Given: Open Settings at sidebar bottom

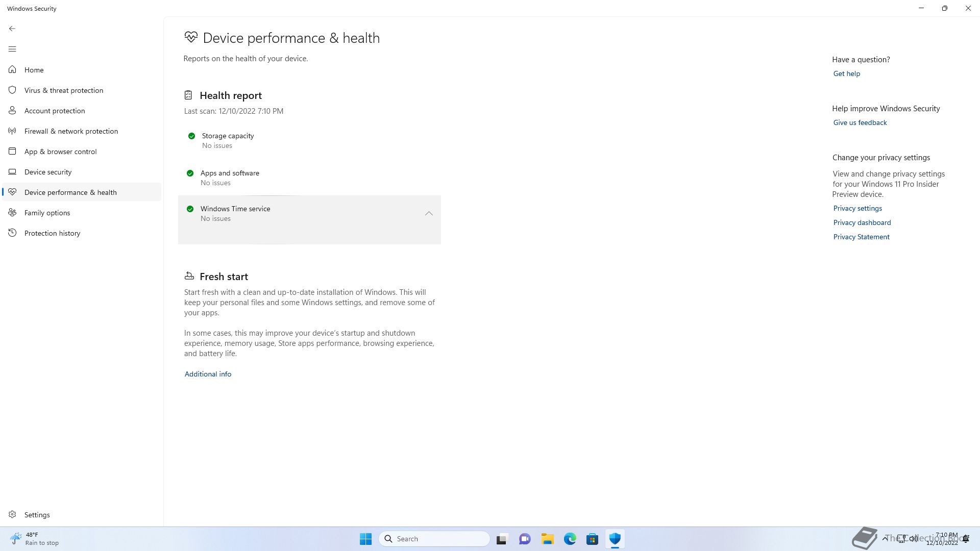Looking at the screenshot, I should [82, 514].
